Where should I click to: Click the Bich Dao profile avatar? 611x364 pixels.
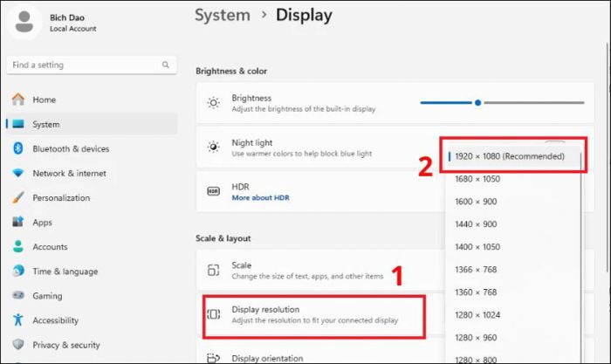tap(24, 22)
